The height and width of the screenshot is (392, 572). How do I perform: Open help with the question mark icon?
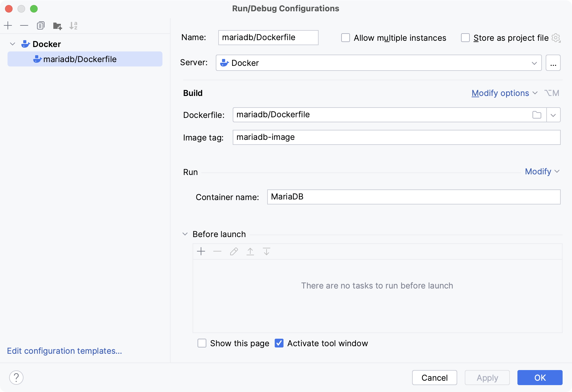coord(17,378)
